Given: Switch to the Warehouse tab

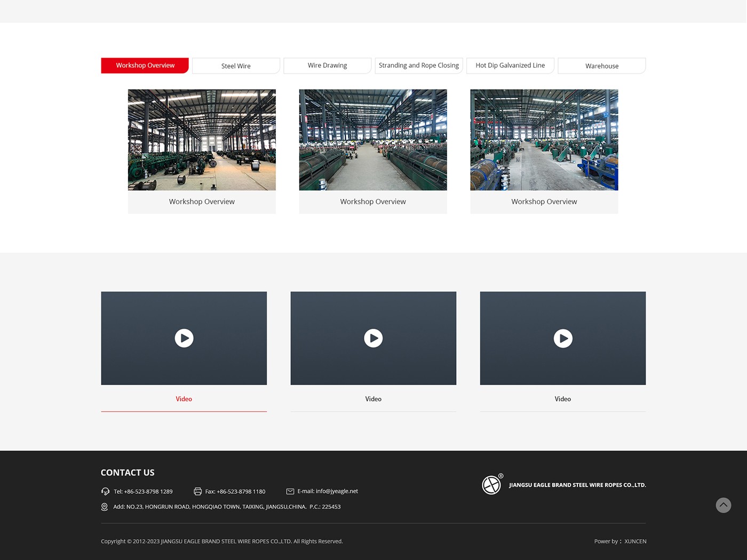Looking at the screenshot, I should point(601,66).
